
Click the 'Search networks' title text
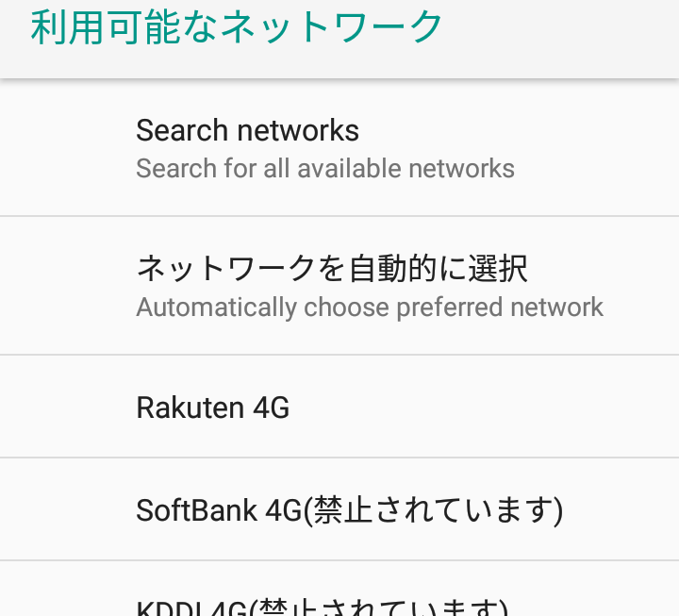[247, 130]
